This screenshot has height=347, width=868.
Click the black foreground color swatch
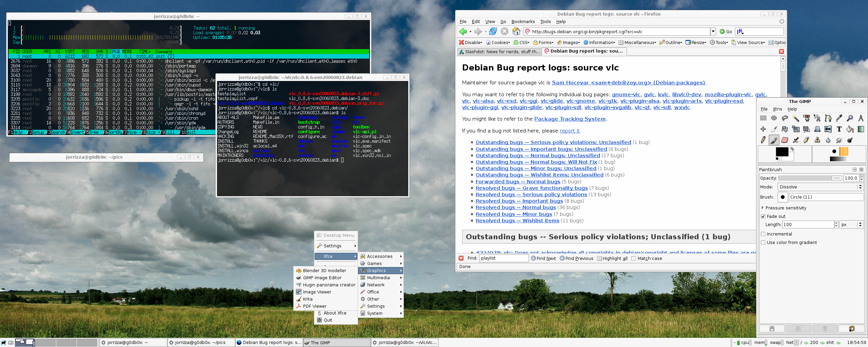(x=782, y=152)
